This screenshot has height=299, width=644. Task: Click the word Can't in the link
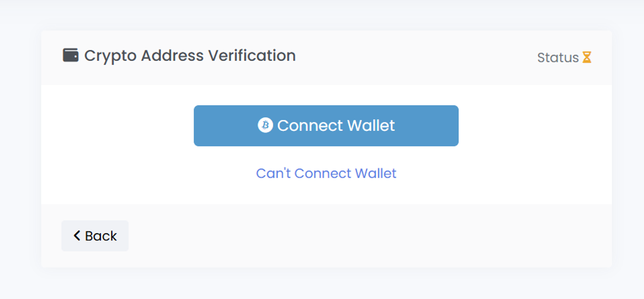tap(273, 173)
